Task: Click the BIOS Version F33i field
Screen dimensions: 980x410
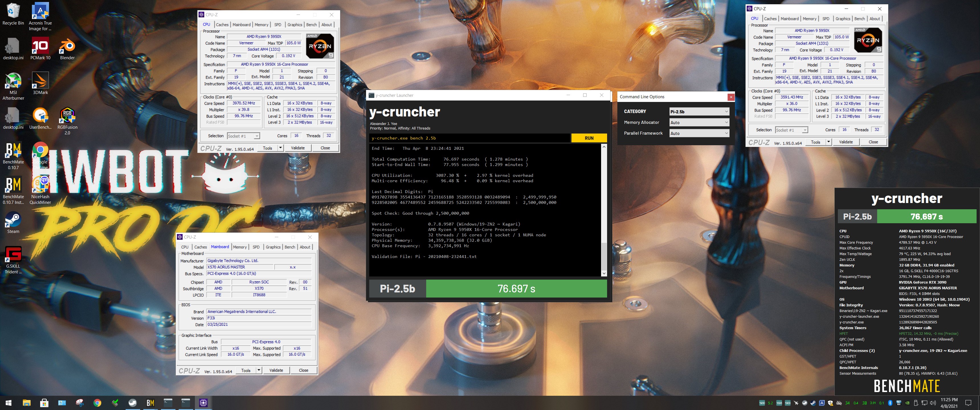Action: point(259,318)
